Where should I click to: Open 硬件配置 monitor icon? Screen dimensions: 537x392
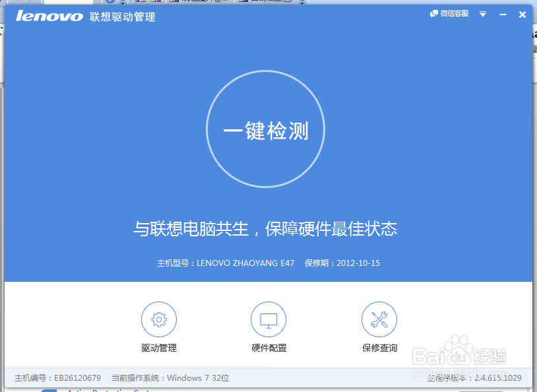(268, 319)
